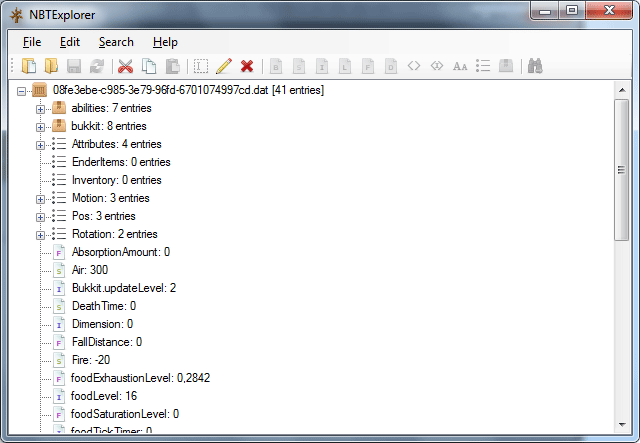Select 'Inventory: 0 entries' row
640x443 pixels.
coord(117,180)
